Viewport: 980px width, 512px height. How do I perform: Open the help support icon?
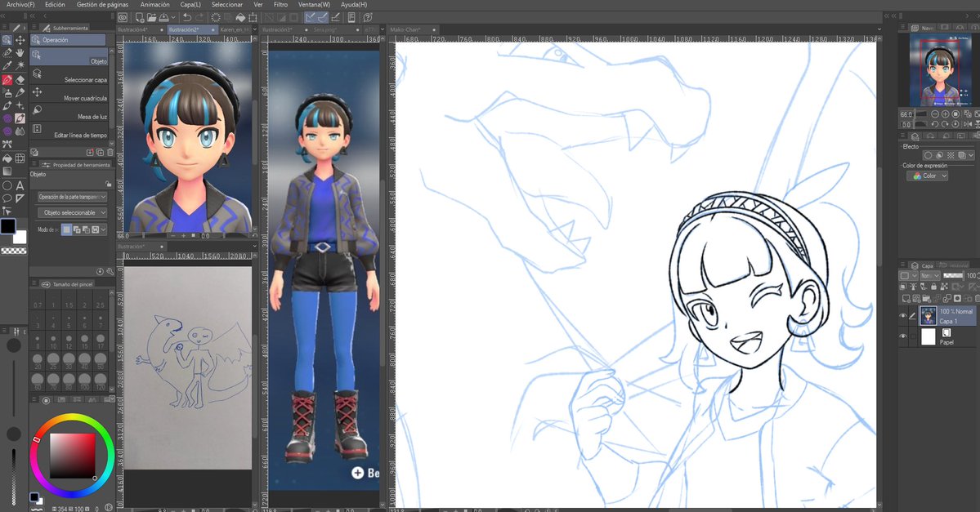368,17
